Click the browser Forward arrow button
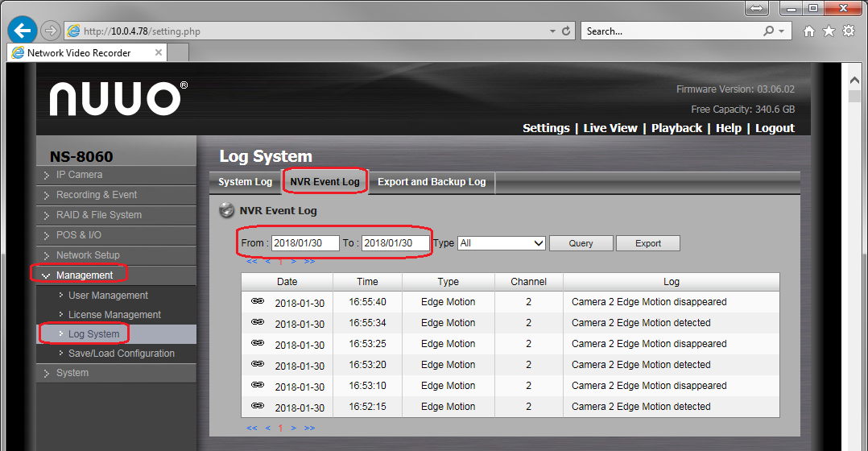This screenshot has width=868, height=451. click(51, 31)
